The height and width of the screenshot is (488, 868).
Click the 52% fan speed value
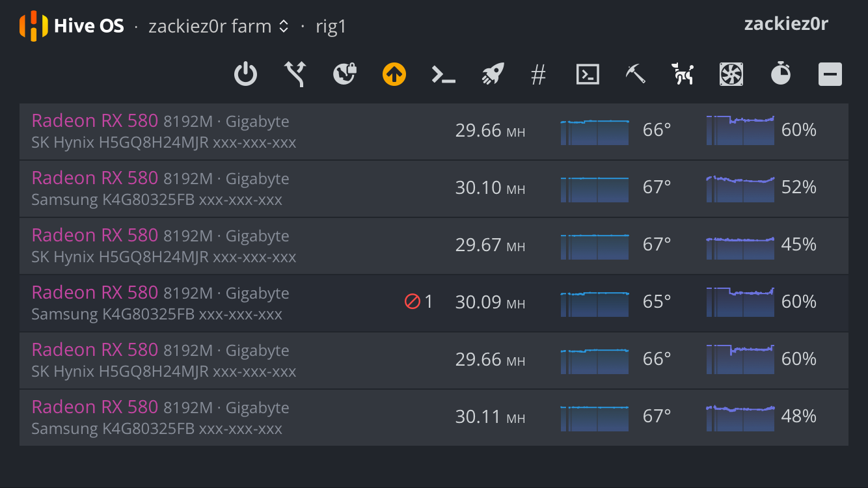click(x=799, y=187)
